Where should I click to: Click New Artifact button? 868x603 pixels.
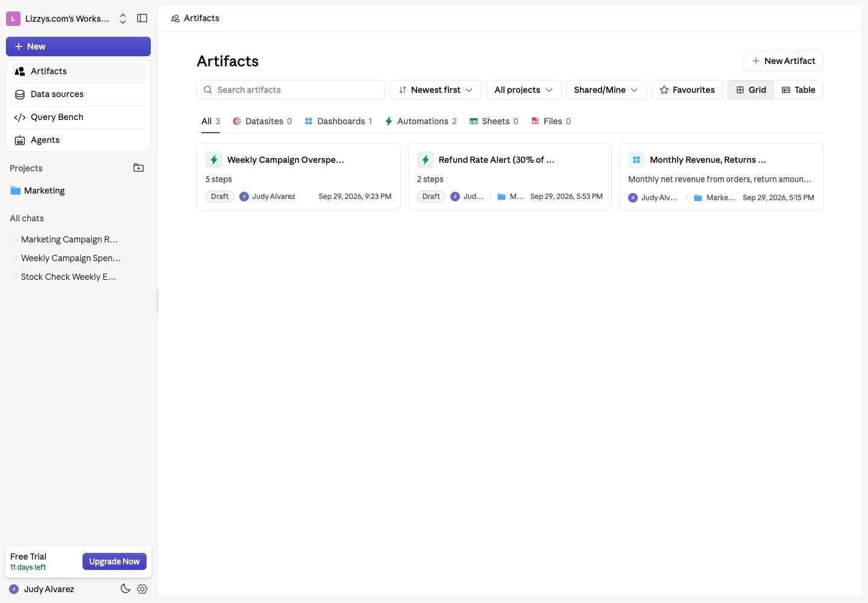pyautogui.click(x=783, y=61)
